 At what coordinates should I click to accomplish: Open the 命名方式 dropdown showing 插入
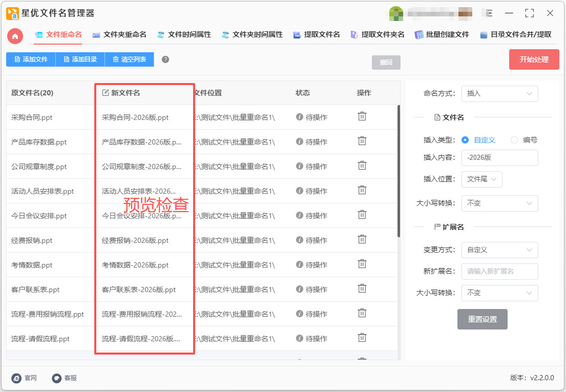pyautogui.click(x=499, y=93)
